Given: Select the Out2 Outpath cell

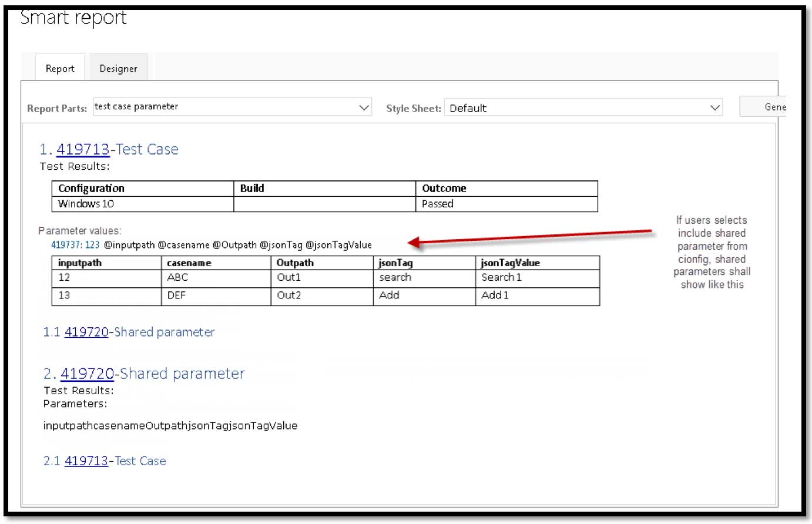Looking at the screenshot, I should pyautogui.click(x=289, y=295).
